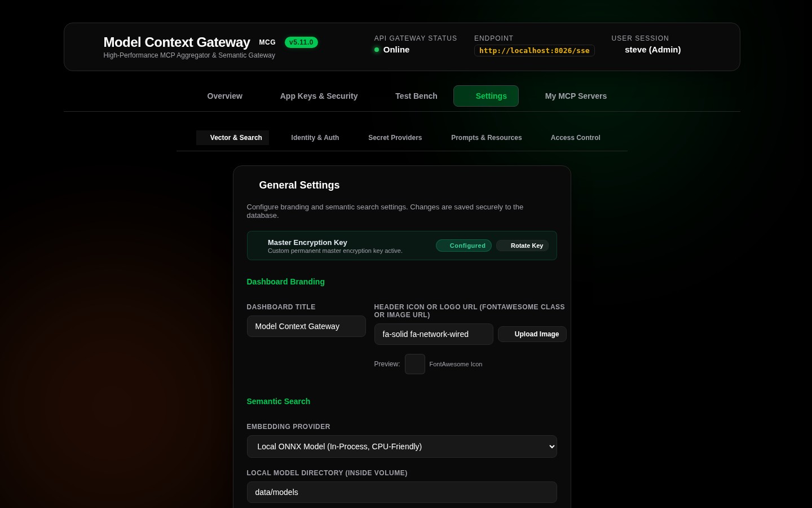Click the steve (Admin) user session
The image size is (812, 508).
tap(652, 50)
